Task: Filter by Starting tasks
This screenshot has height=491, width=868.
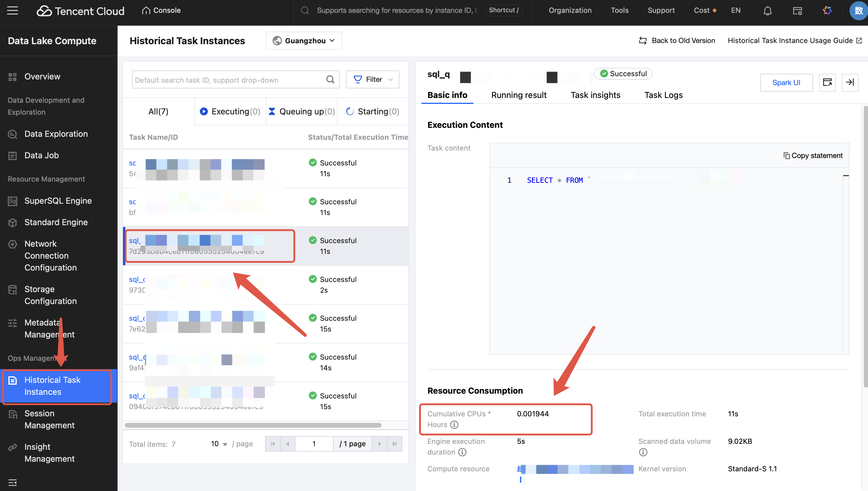Action: coord(373,112)
